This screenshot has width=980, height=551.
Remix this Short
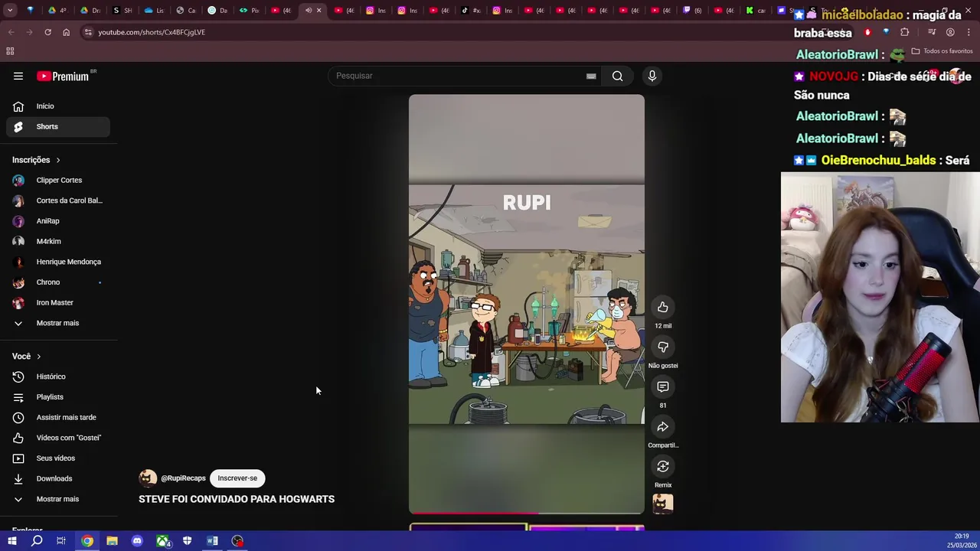[x=663, y=466]
